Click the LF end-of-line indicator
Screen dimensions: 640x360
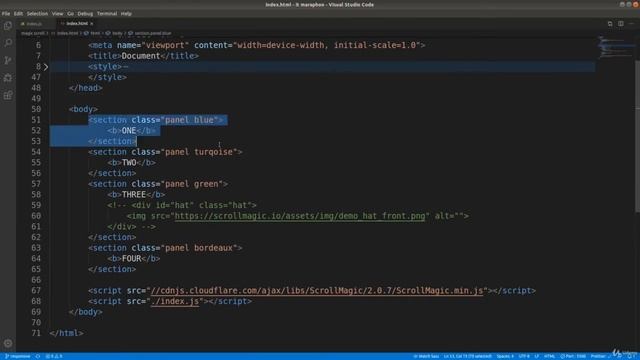point(537,356)
